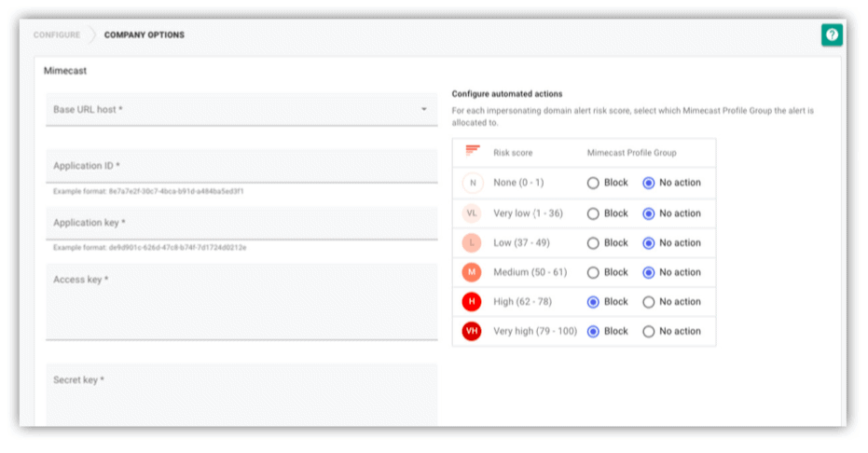Select Block for Very high (79 - 100)
The image size is (868, 453).
(593, 331)
